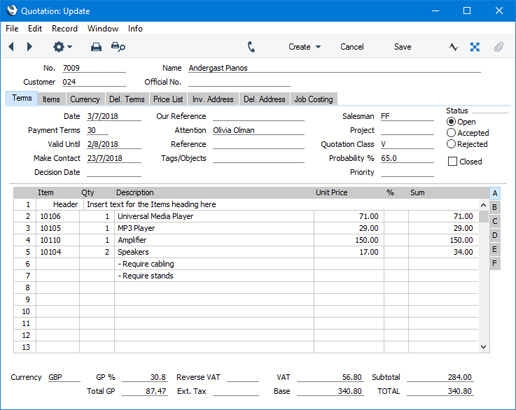The height and width of the screenshot is (410, 516).
Task: Tick the Closed checkbox
Action: click(452, 162)
